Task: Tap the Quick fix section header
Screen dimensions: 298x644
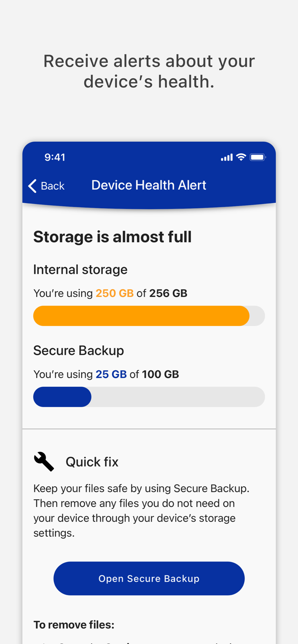Action: [x=92, y=462]
